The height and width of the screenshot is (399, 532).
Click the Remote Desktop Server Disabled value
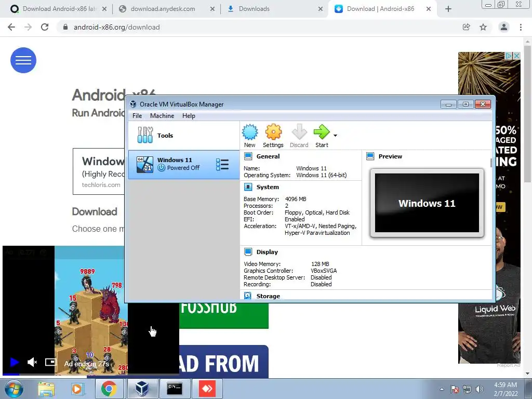(321, 277)
